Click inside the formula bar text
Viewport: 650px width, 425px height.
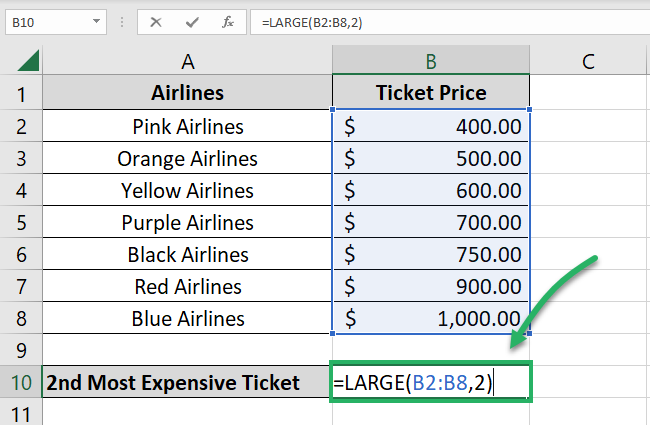pyautogui.click(x=440, y=20)
